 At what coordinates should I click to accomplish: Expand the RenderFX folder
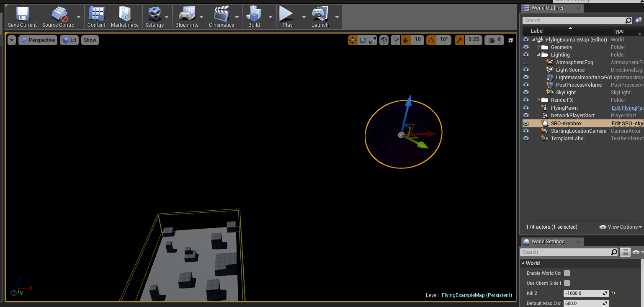[538, 100]
